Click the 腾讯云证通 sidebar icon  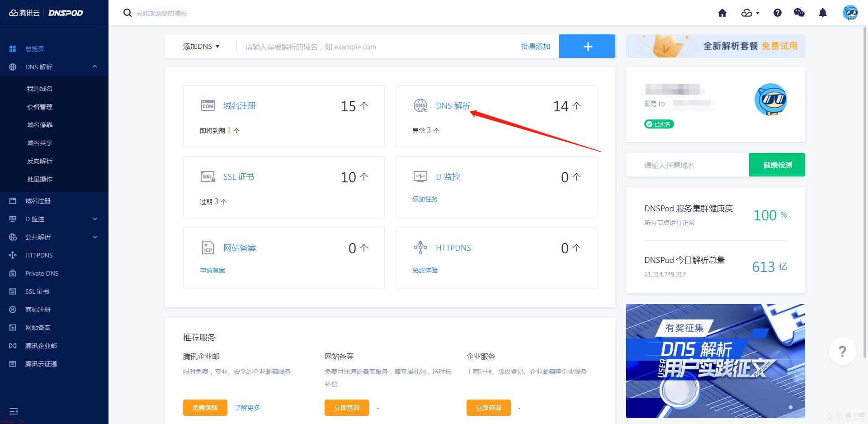(x=13, y=364)
